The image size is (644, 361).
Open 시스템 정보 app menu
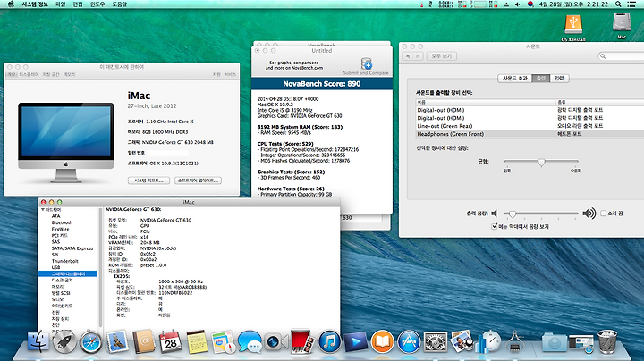click(35, 4)
